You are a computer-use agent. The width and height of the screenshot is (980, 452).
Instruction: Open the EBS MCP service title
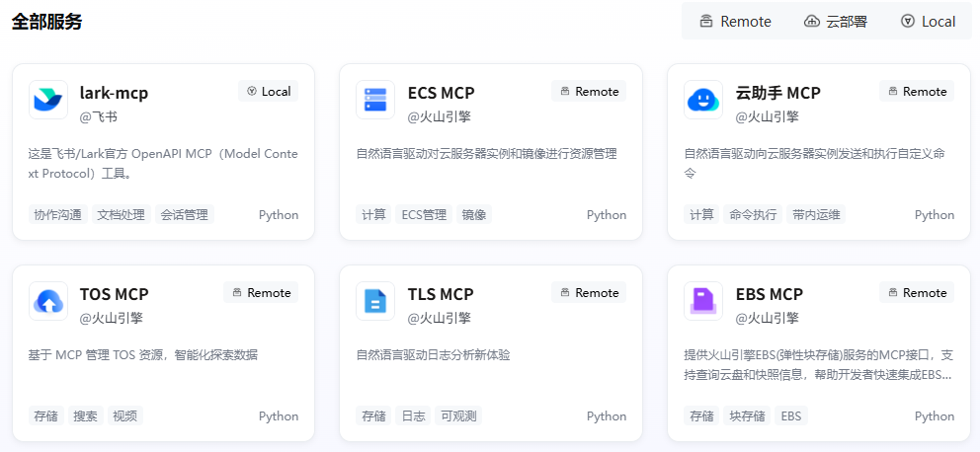click(769, 294)
